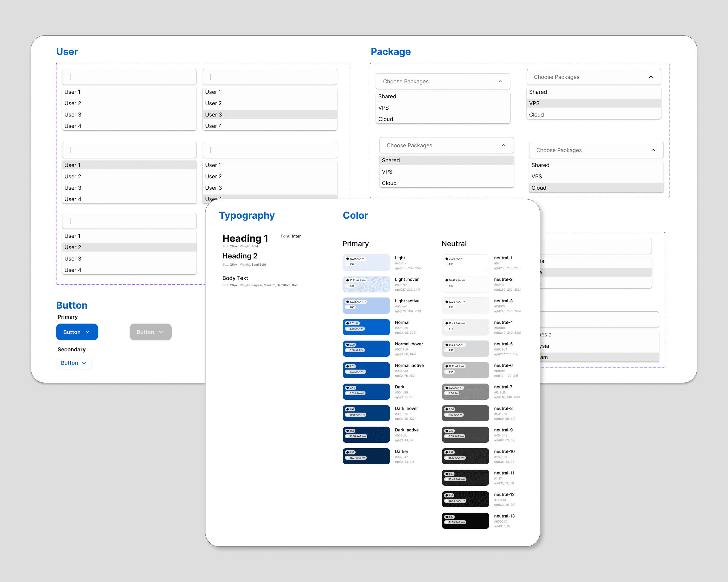Collapse the top-right Choose Packages dropdown
This screenshot has height=582, width=728.
pyautogui.click(x=651, y=77)
